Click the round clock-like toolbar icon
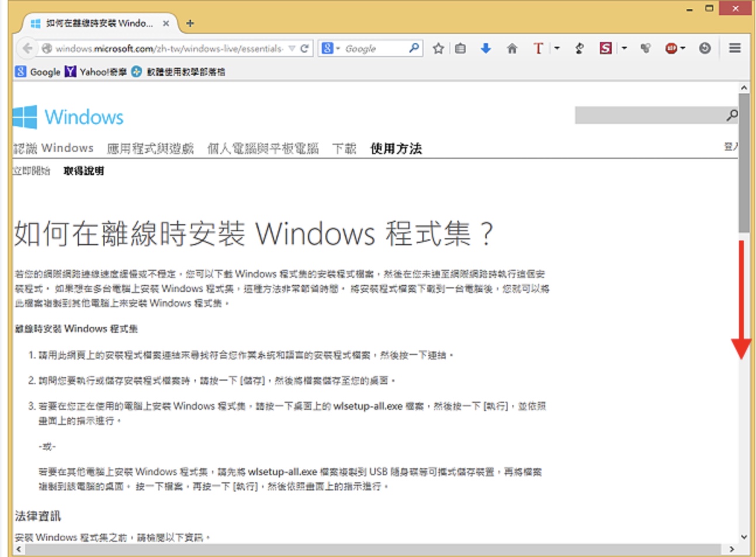This screenshot has width=756, height=557. [x=705, y=48]
